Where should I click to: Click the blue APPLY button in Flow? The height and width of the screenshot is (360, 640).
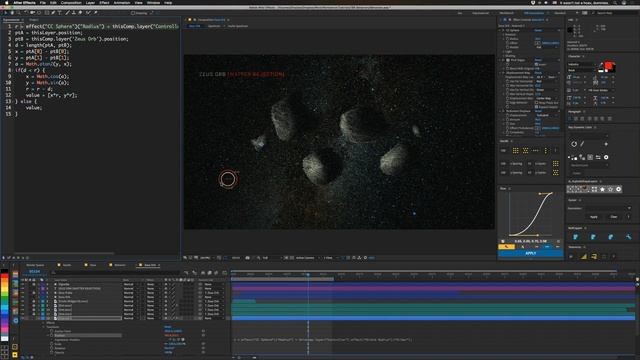(531, 253)
